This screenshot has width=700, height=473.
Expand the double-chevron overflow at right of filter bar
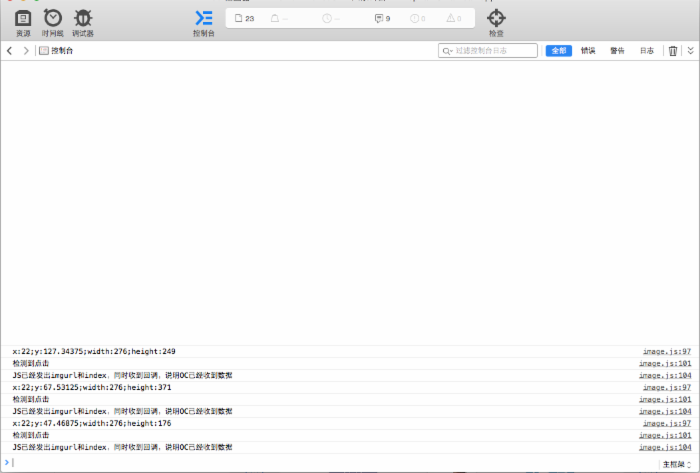[690, 51]
